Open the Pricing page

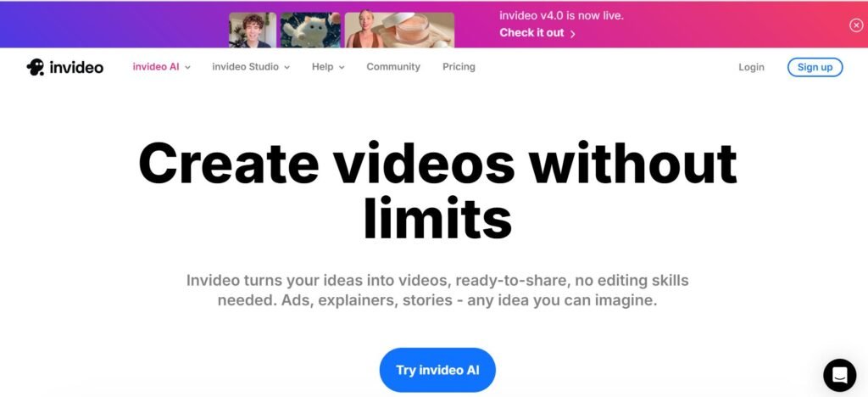459,67
